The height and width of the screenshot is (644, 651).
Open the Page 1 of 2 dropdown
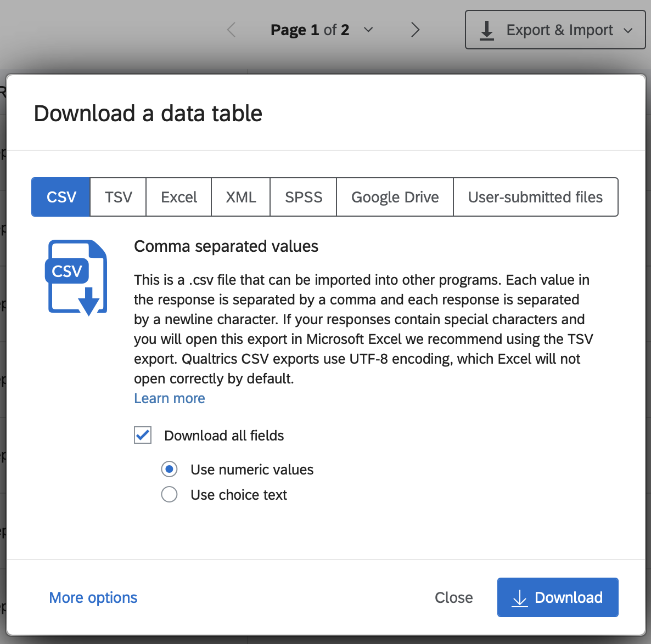click(322, 30)
